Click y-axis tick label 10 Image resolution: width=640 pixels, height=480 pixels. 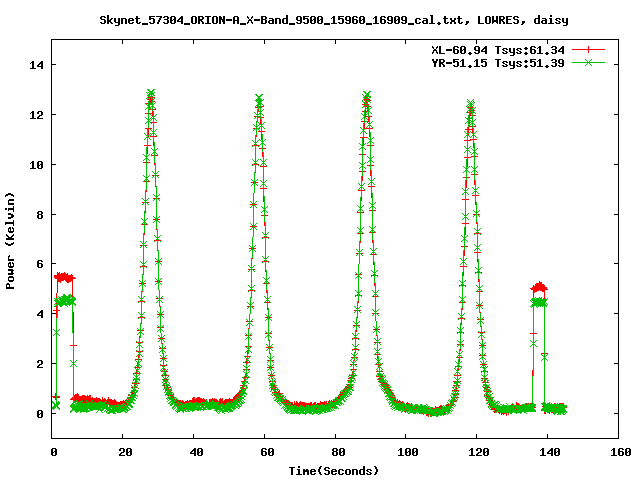36,164
